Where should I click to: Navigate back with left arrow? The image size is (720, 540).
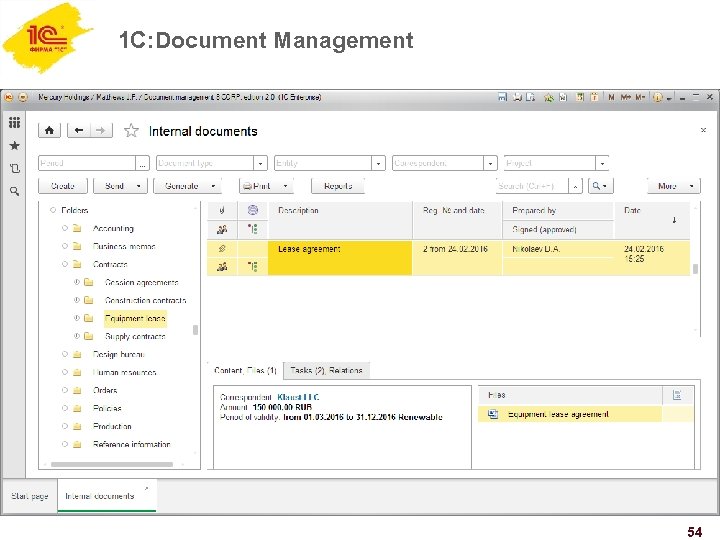coord(79,130)
